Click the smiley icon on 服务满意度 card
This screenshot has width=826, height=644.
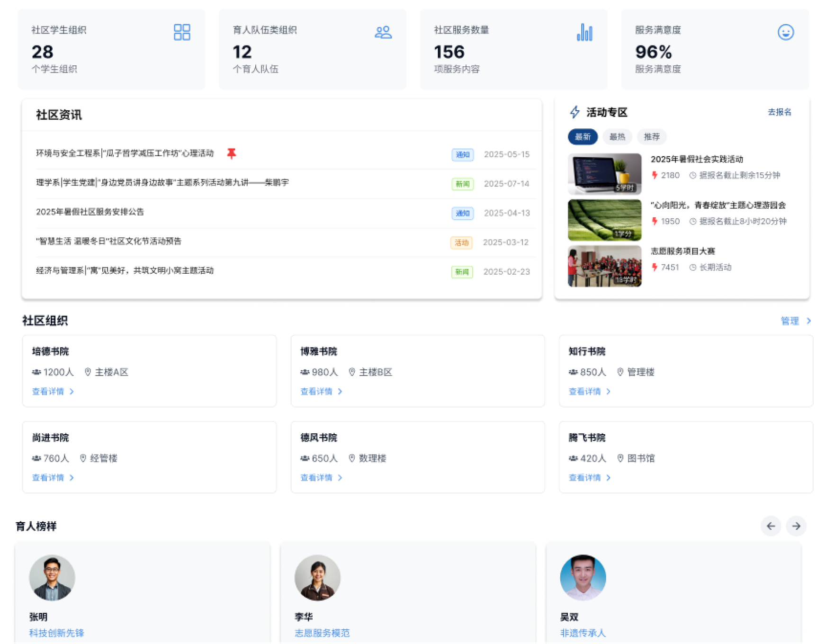click(786, 32)
